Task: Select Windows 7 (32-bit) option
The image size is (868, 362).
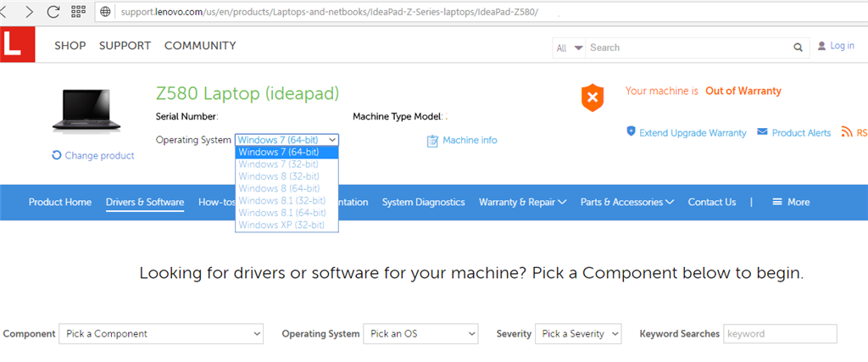Action: pos(287,164)
